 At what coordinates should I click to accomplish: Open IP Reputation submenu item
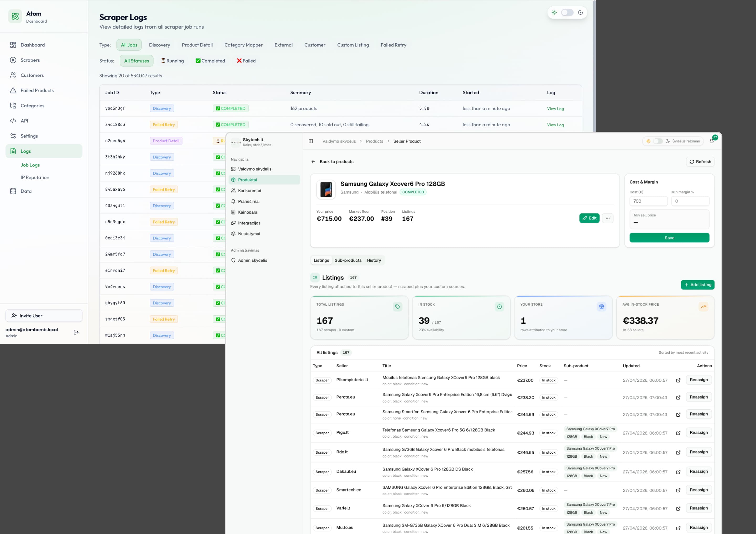[x=35, y=177]
